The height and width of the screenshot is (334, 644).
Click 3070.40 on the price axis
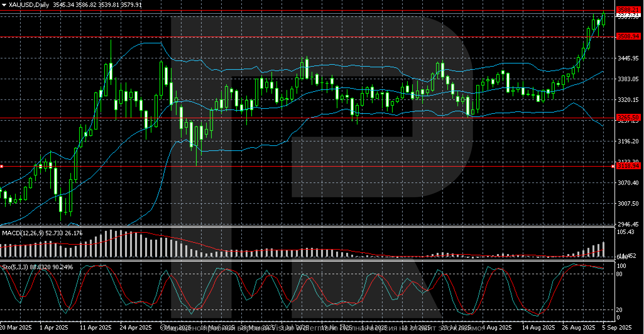[628, 183]
